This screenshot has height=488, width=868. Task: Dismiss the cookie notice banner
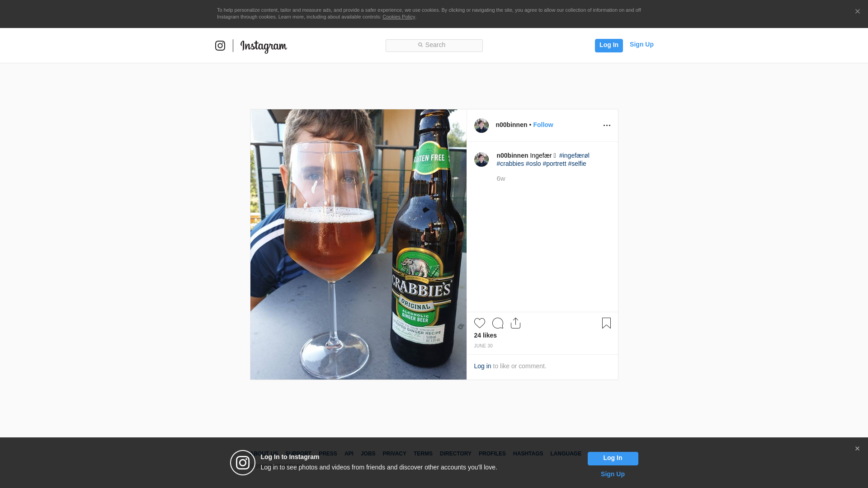coord(857,12)
